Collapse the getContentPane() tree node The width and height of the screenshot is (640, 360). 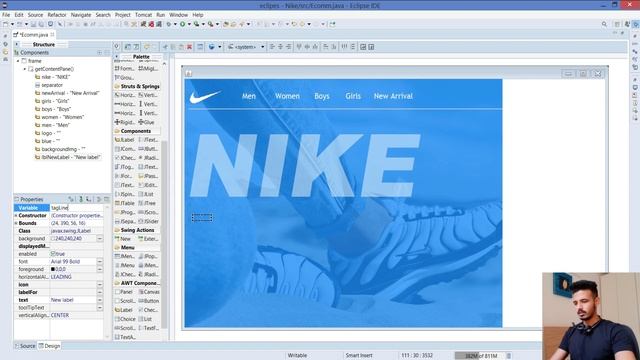coord(24,69)
